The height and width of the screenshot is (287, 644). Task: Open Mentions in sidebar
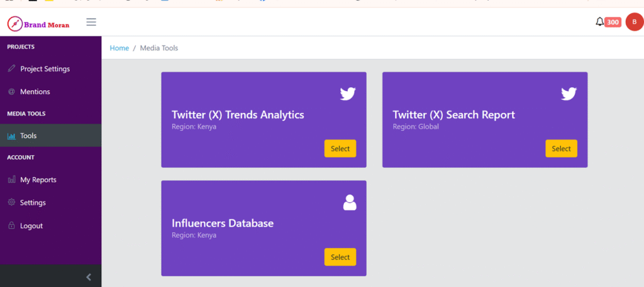[x=50, y=92]
